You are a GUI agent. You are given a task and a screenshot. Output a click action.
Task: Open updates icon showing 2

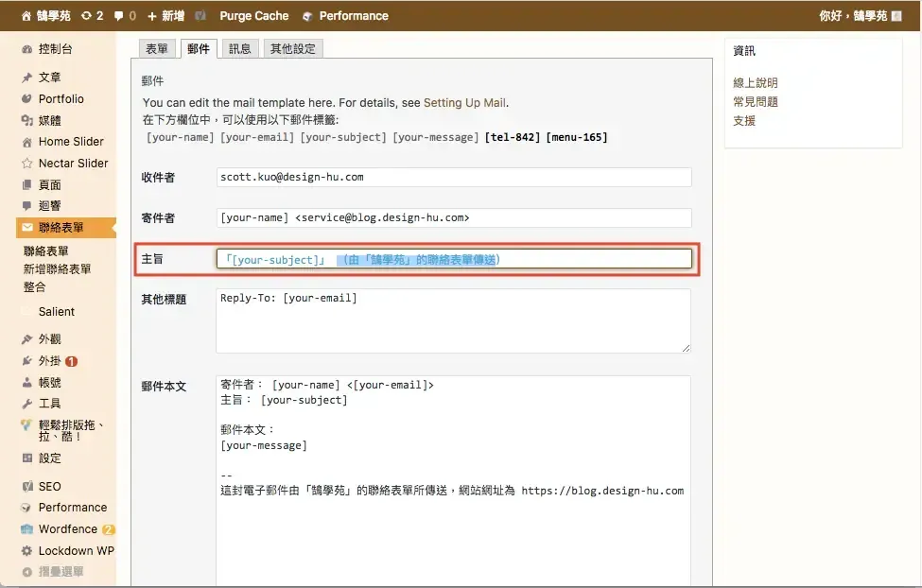coord(93,16)
